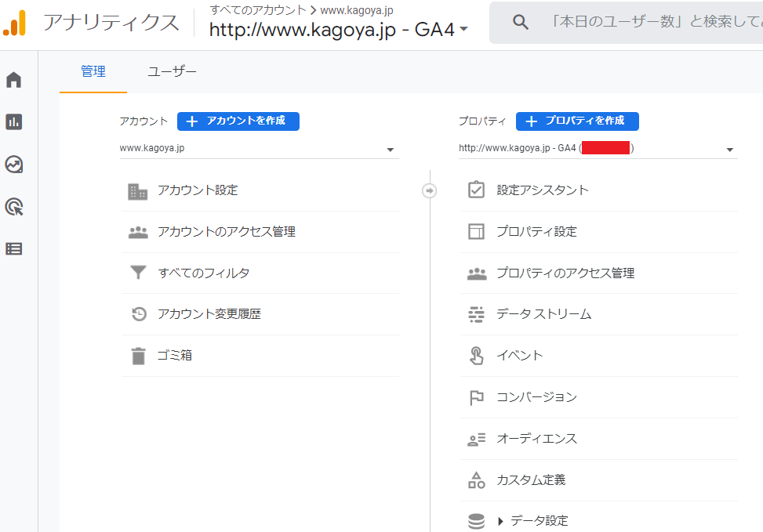The width and height of the screenshot is (763, 532).
Task: Click the アカウントを作成 button
Action: click(238, 121)
